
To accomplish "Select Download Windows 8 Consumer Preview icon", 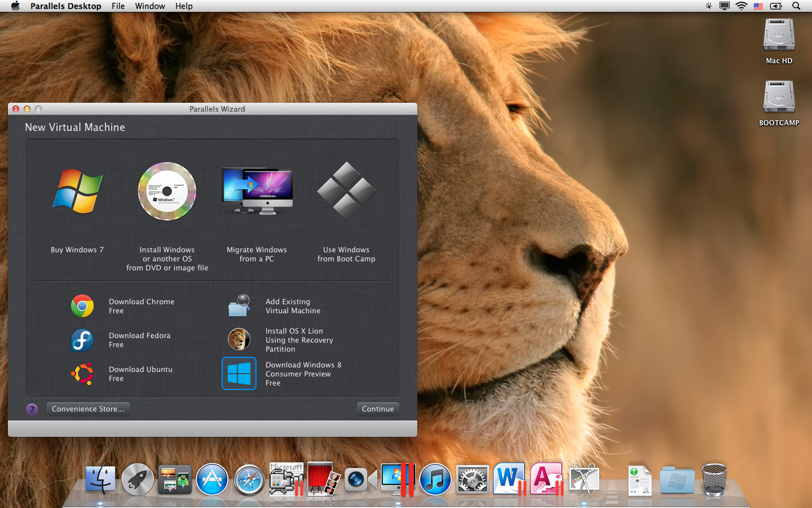I will coord(239,374).
